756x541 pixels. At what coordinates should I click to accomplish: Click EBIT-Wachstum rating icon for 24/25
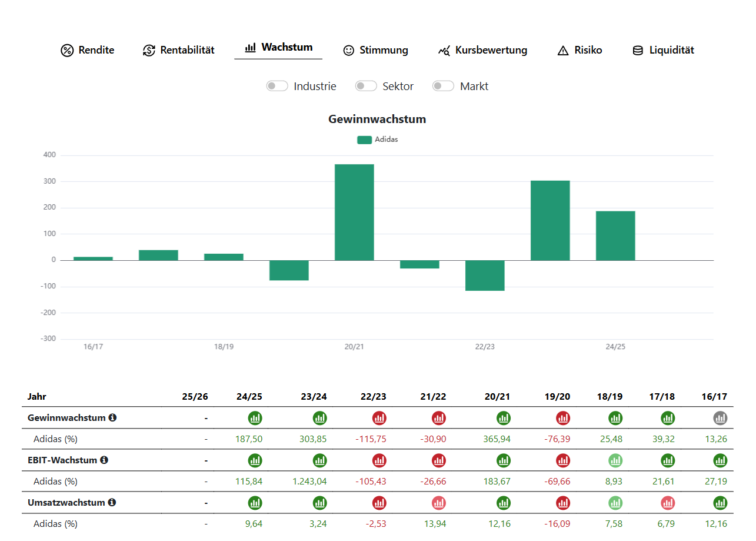pyautogui.click(x=255, y=460)
